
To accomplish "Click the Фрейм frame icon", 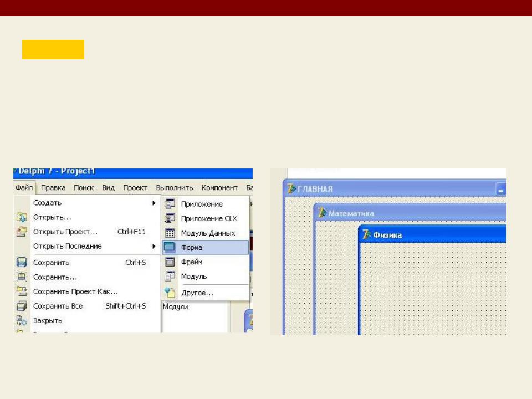I will tap(170, 262).
